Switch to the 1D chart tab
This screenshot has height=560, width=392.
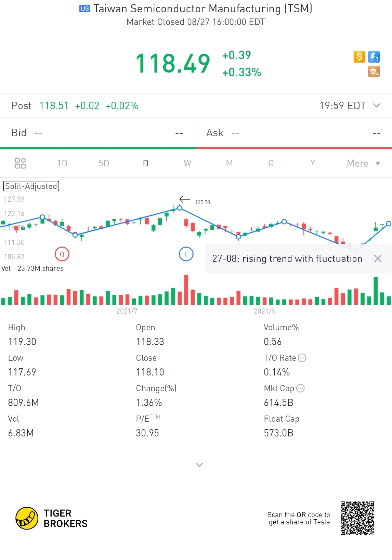click(62, 163)
